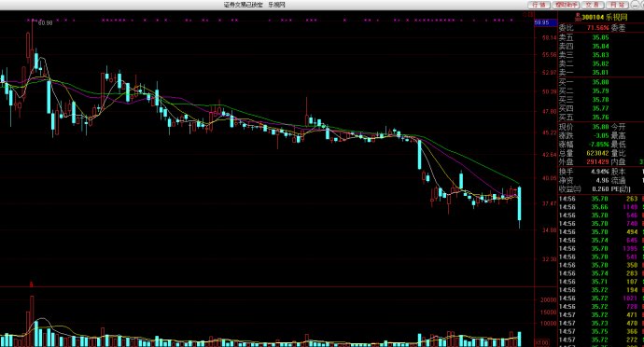Click the red X00 label below price axis
This screenshot has height=347, width=644.
pos(542,342)
